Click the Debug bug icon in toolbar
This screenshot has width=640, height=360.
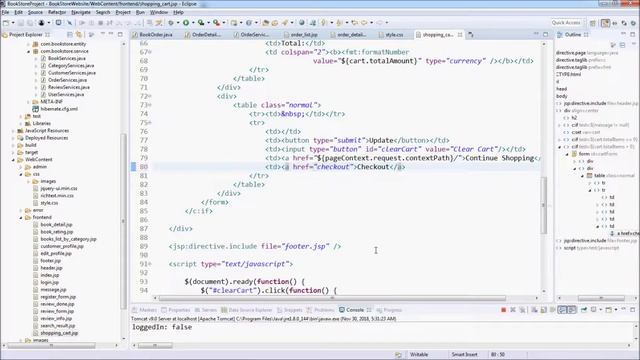tap(171, 23)
